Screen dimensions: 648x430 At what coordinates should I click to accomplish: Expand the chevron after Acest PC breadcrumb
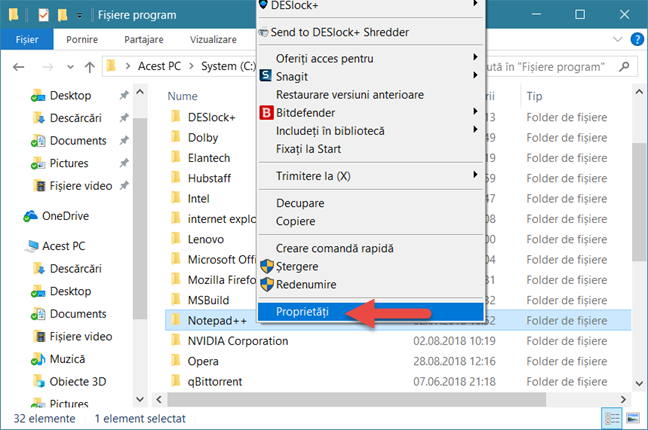click(x=191, y=66)
